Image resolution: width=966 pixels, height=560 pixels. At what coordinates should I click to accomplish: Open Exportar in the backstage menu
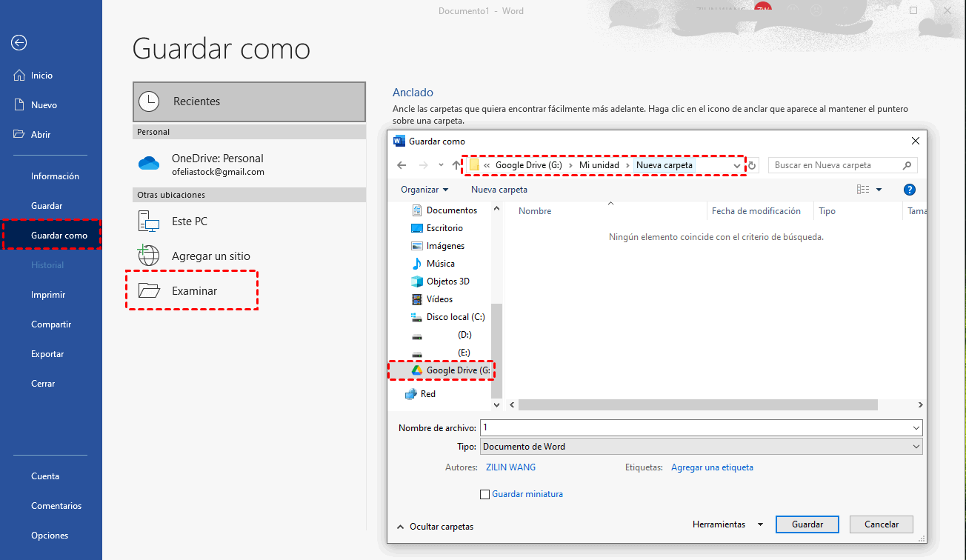(x=47, y=354)
